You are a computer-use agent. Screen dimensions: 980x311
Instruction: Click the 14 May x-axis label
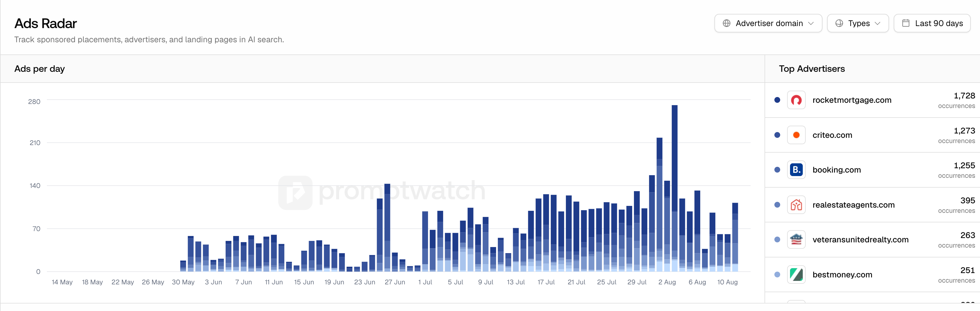coord(62,282)
